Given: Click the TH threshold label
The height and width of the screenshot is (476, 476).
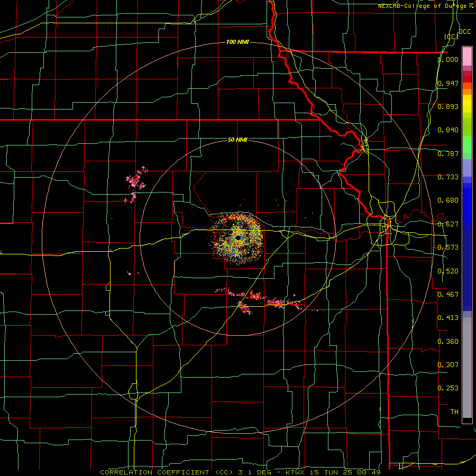Looking at the screenshot, I should point(454,412).
